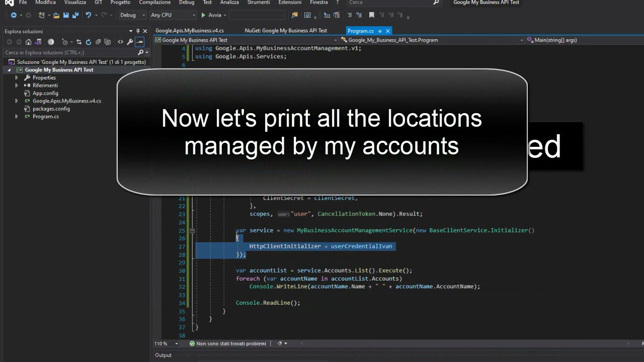Click the Save All toolbar icon
The width and height of the screenshot is (644, 362).
75,15
